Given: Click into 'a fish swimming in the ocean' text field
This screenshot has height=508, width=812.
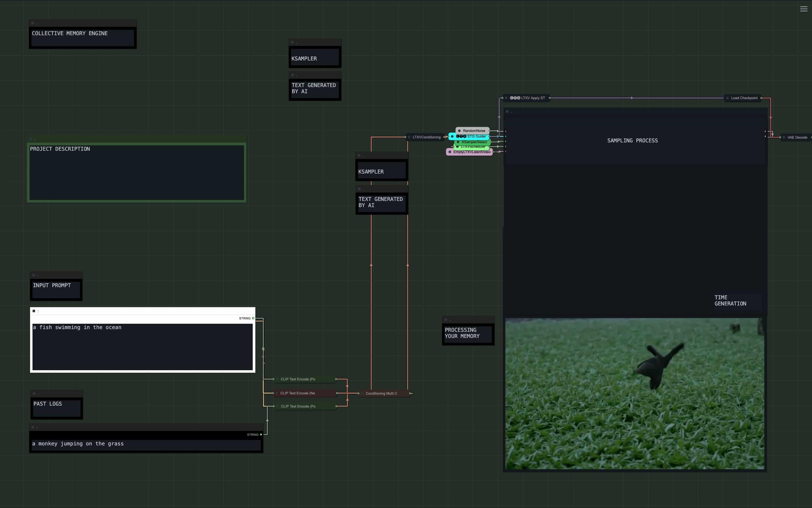Looking at the screenshot, I should [x=142, y=346].
